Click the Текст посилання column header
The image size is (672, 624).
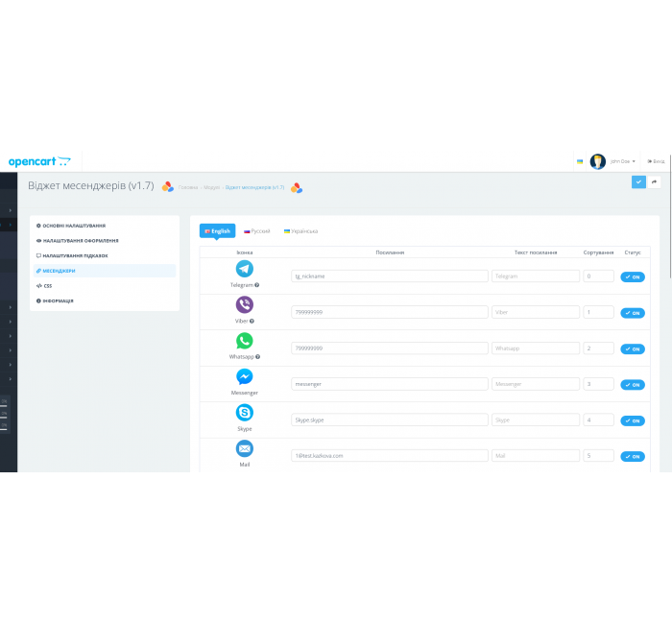536,252
